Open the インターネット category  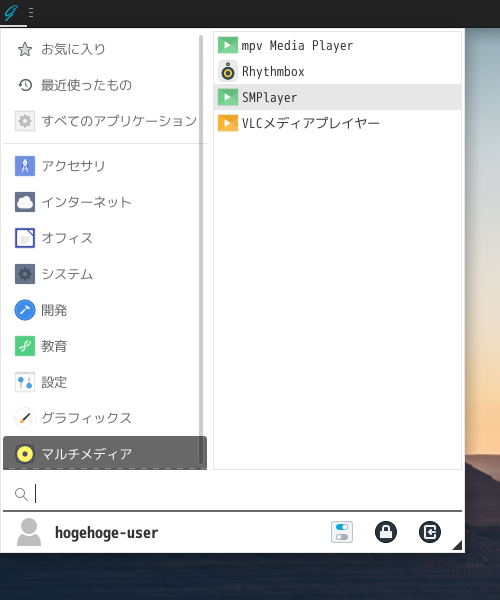click(x=101, y=202)
